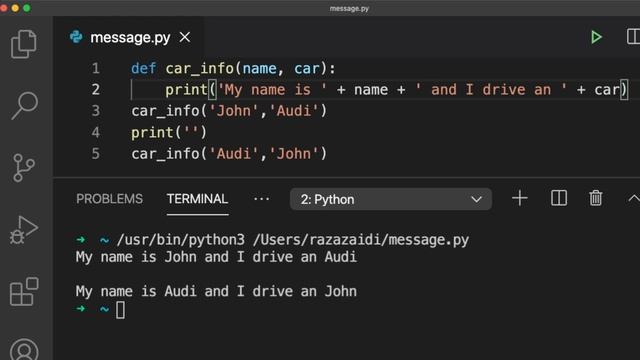Click the message.py window title
The image size is (640, 360).
click(349, 8)
